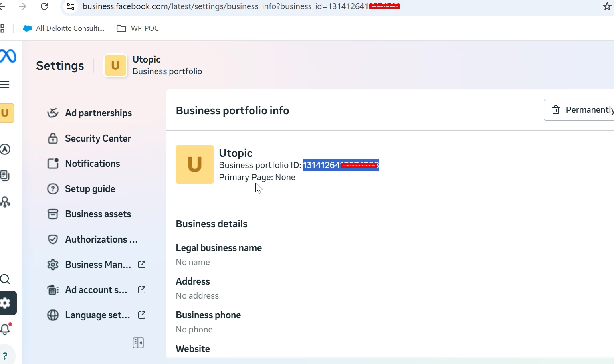The height and width of the screenshot is (364, 614).
Task: Open external link icon beside Ad account s...
Action: (142, 290)
